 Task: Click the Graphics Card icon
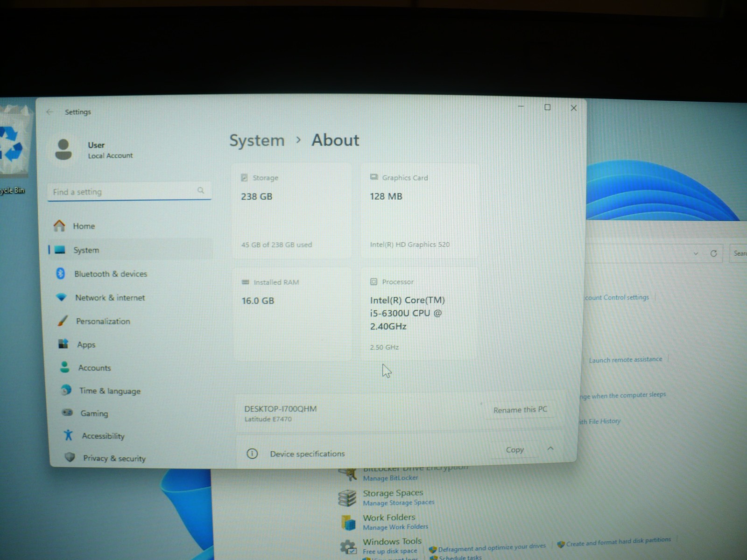point(374,177)
